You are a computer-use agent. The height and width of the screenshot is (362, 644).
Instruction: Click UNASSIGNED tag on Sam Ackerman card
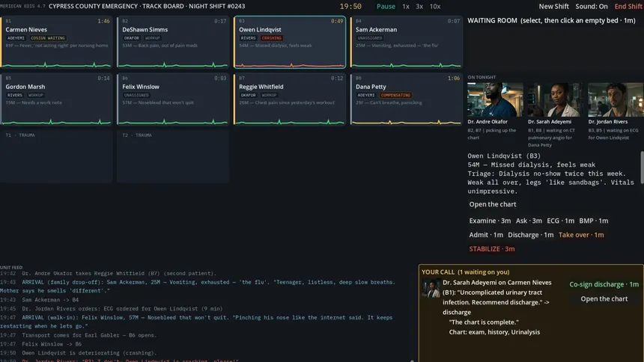(370, 37)
